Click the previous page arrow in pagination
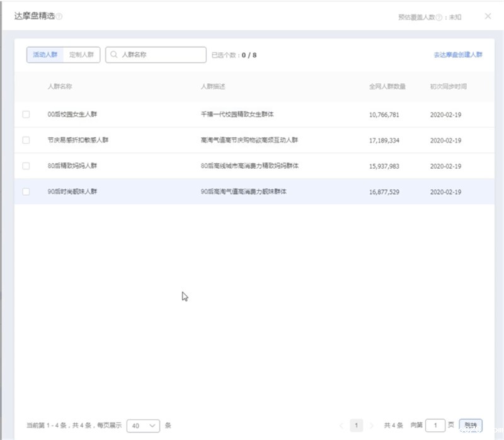Viewport: 504px width, 440px height. point(343,426)
